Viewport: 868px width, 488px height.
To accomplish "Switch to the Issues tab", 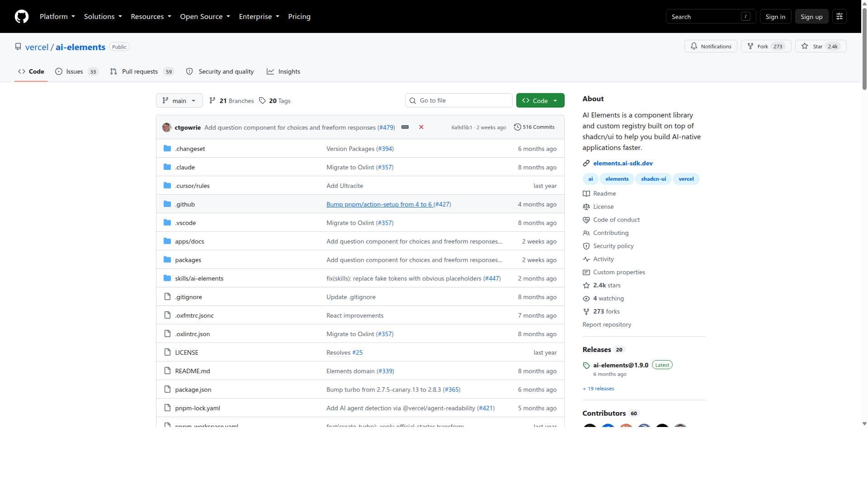I will (x=77, y=72).
